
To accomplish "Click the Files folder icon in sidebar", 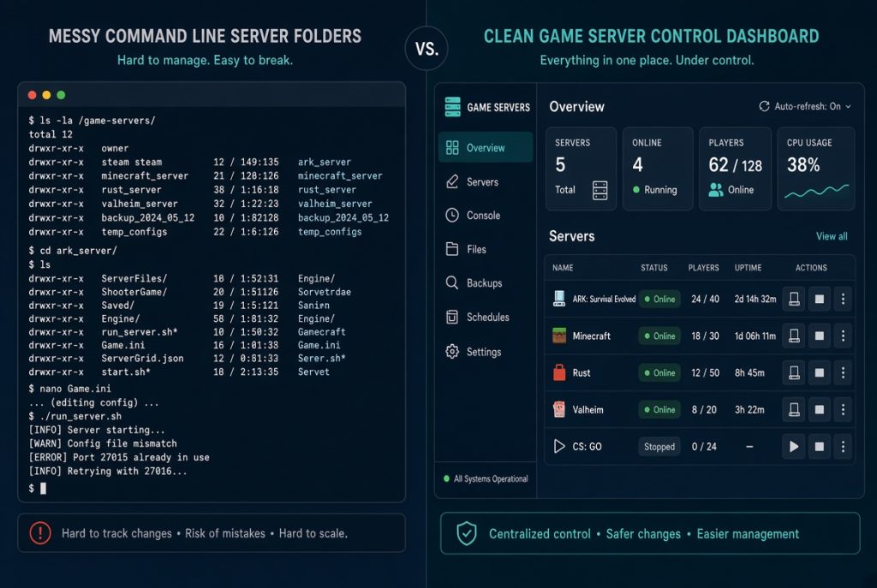I will tap(452, 249).
